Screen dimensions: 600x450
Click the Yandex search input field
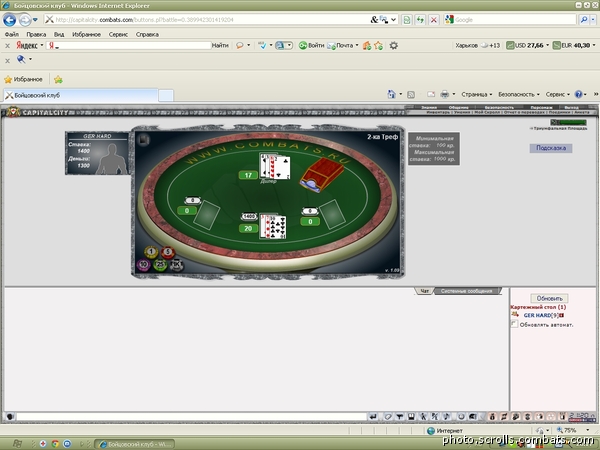coord(129,46)
